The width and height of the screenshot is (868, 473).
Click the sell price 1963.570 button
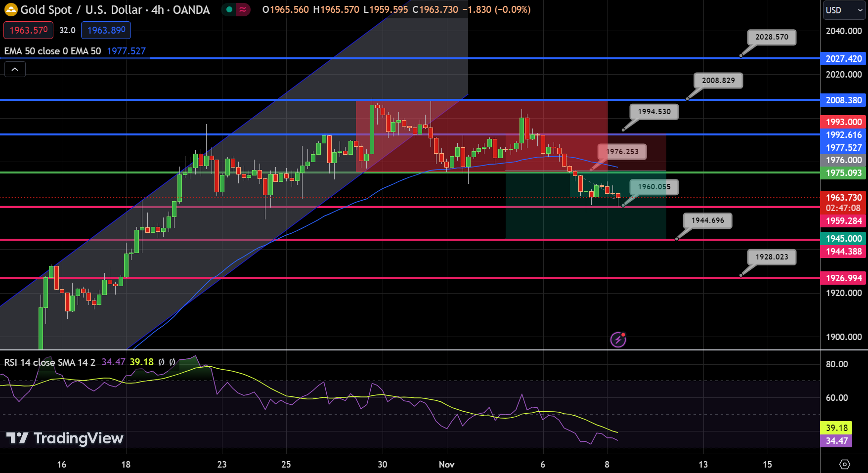(29, 30)
